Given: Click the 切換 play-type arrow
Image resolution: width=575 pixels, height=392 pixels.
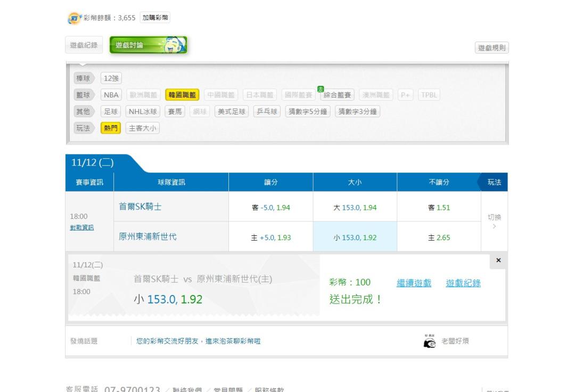Looking at the screenshot, I should pyautogui.click(x=494, y=222).
